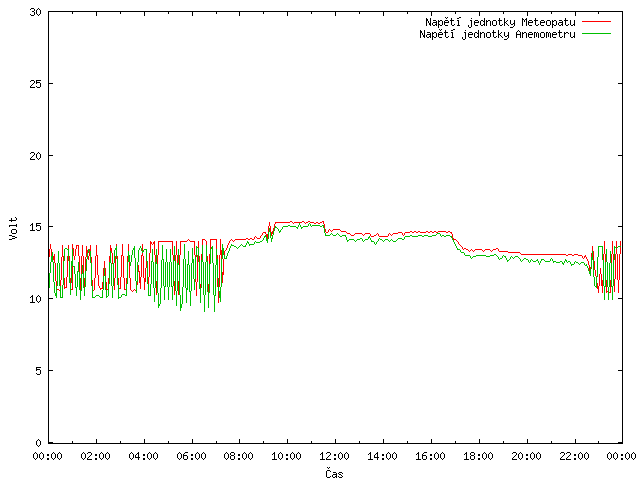Click the 04:00 time label
640x480 pixels.
click(x=144, y=456)
